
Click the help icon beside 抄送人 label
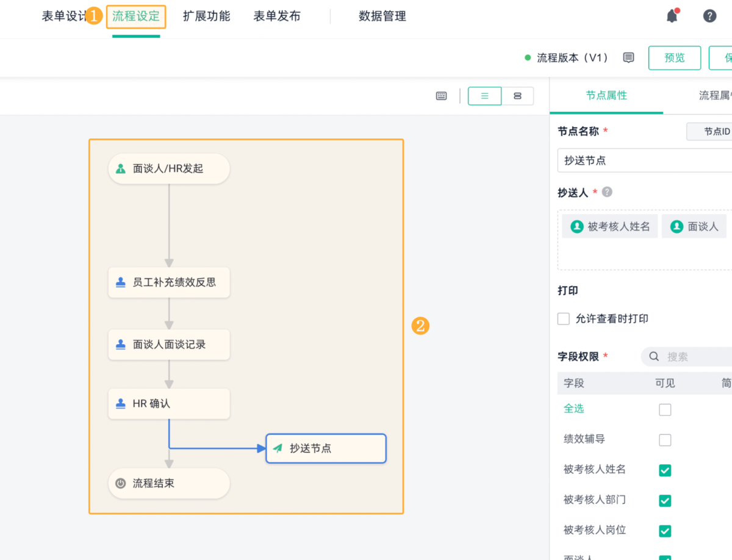606,192
